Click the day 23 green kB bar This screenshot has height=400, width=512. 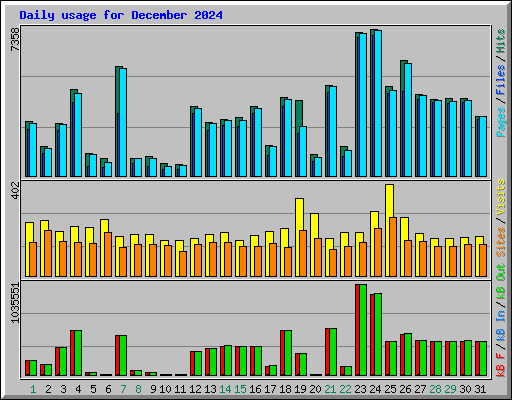(x=363, y=330)
